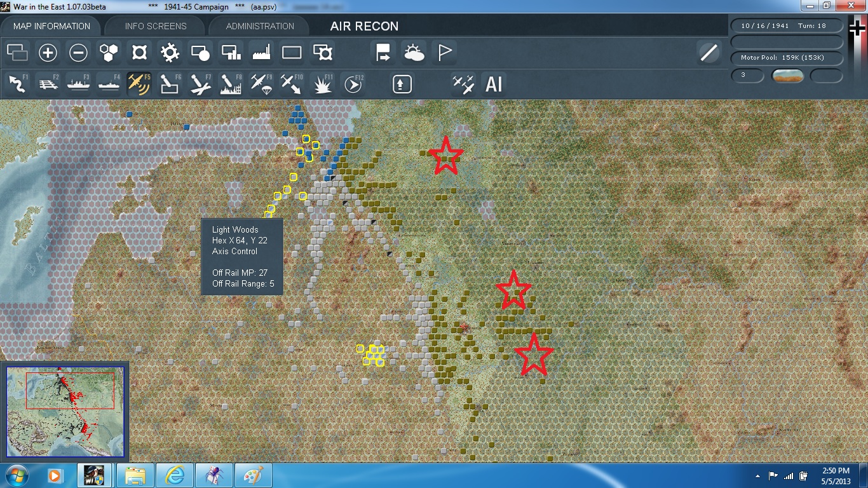The width and height of the screenshot is (868, 488).
Task: Select the F3 naval transport mode icon
Action: click(78, 84)
